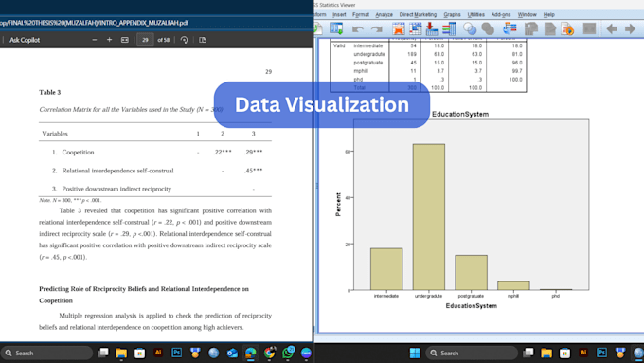
Task: Open the Direct Marketing menu
Action: coord(418,15)
